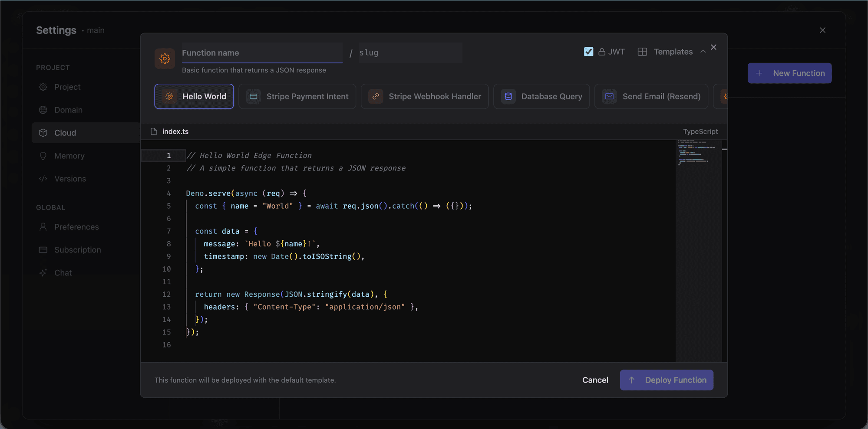The height and width of the screenshot is (429, 868).
Task: Select the database icon on Database Query template
Action: 508,96
